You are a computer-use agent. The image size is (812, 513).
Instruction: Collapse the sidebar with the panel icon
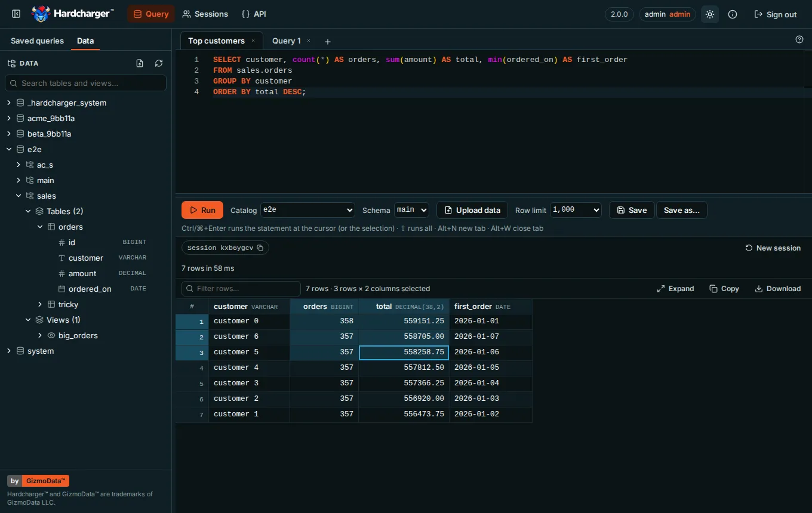(x=16, y=14)
